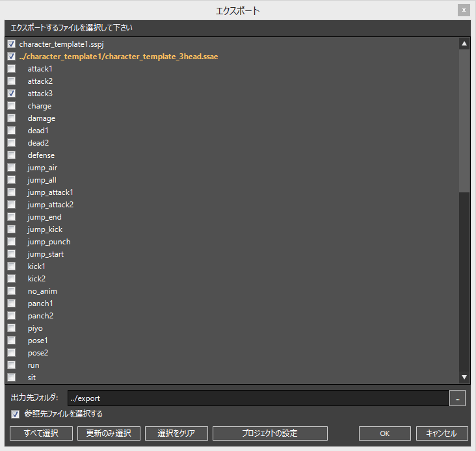Viewport: 476px width, 451px height.
Task: Tick the sit animation checkbox
Action: (12, 378)
